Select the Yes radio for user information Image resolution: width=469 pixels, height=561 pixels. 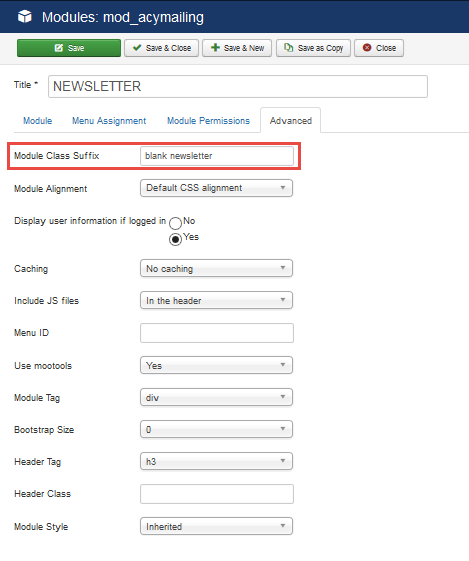point(175,239)
